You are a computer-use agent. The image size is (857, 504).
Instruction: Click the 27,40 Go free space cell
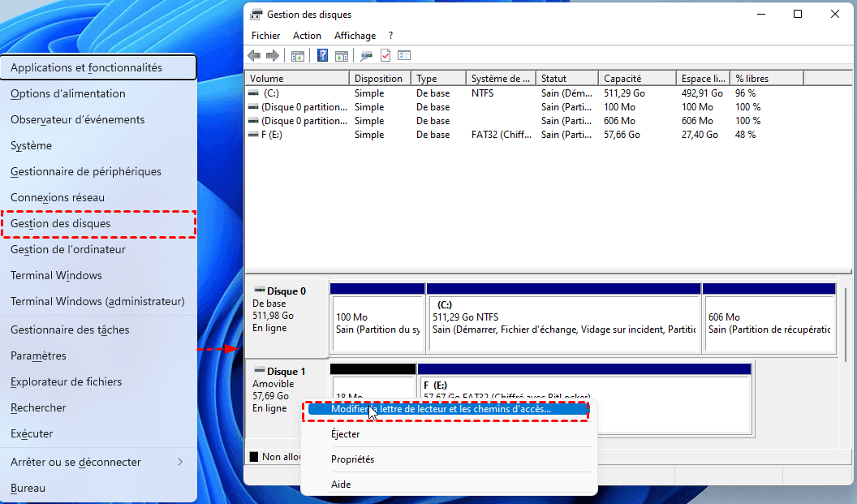click(700, 135)
